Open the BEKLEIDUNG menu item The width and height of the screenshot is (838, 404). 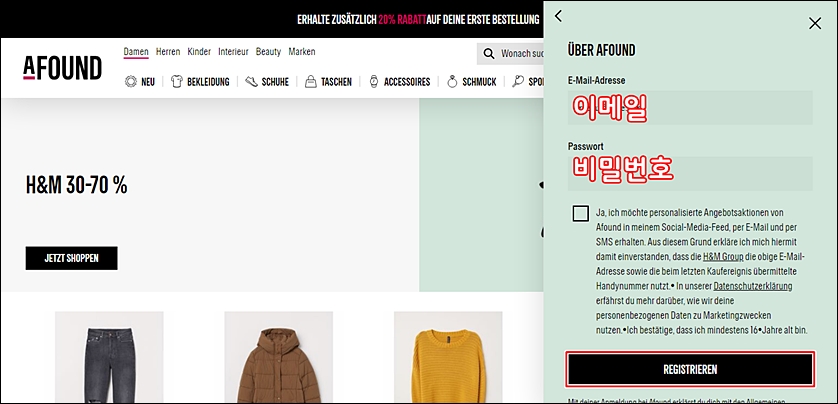pos(208,82)
